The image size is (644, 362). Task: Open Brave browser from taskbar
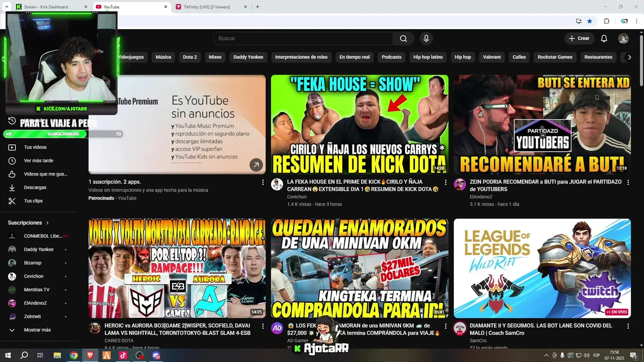pyautogui.click(x=90, y=355)
